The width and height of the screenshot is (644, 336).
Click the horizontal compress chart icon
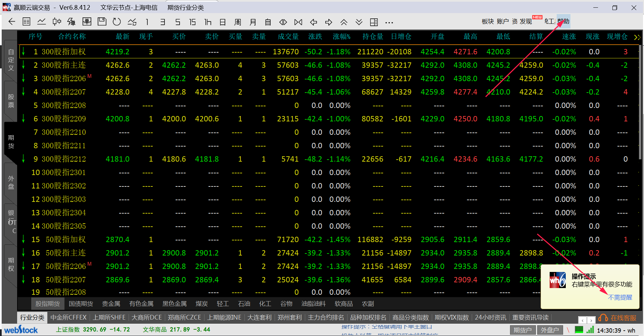(x=298, y=22)
